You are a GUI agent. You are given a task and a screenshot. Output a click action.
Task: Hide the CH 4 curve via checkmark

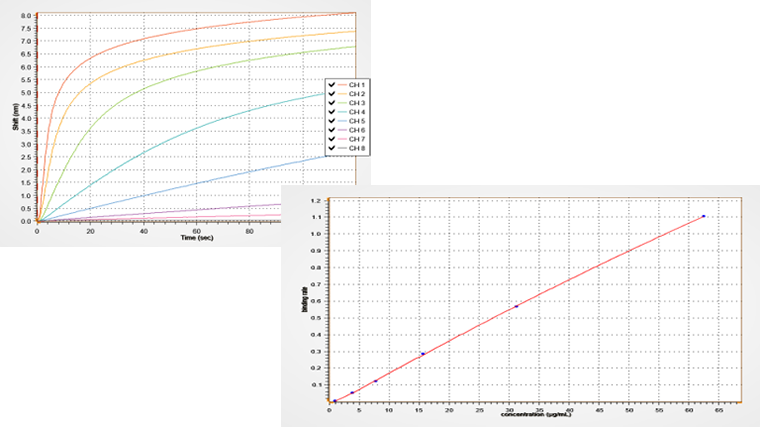coord(331,111)
